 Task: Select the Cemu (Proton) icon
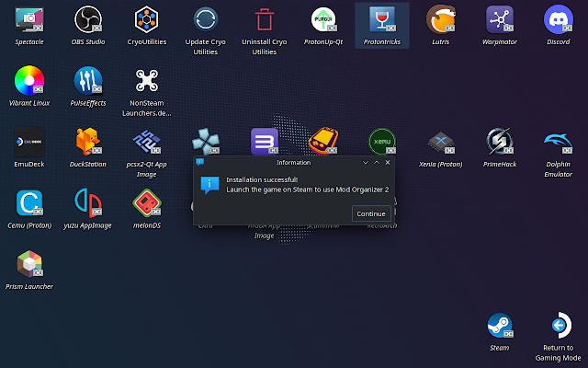[x=29, y=202]
